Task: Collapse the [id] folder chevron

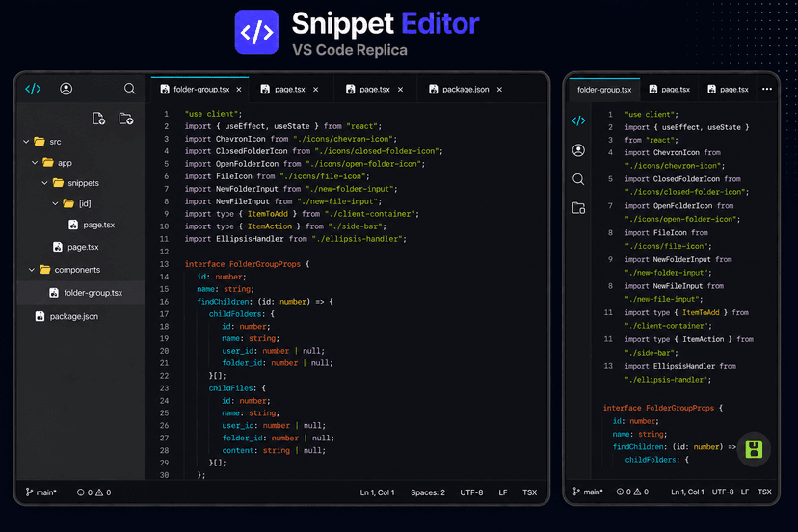Action: click(x=55, y=203)
